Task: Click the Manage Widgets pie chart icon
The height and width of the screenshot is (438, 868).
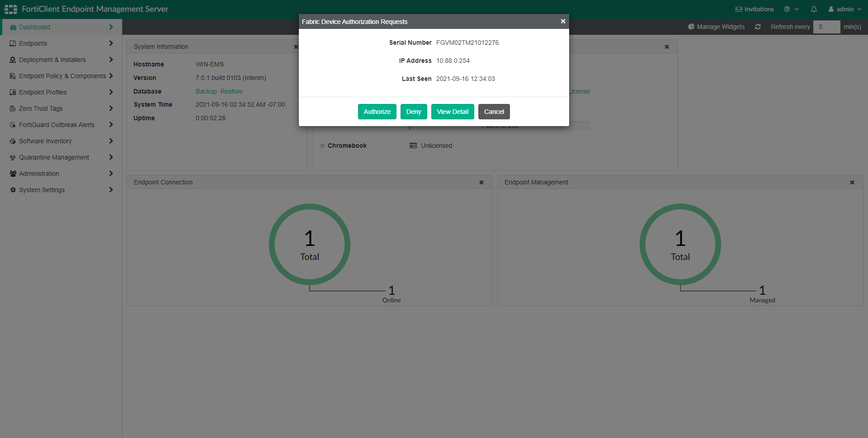Action: (691, 27)
